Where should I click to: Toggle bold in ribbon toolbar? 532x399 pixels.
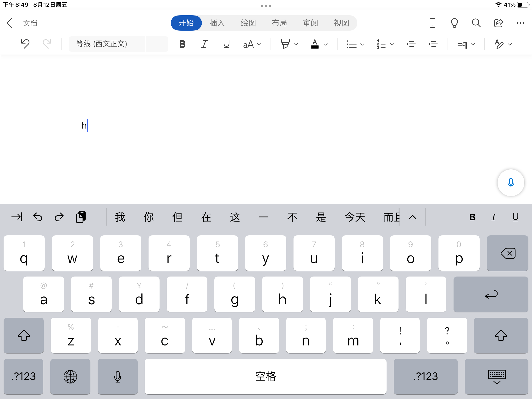(182, 44)
